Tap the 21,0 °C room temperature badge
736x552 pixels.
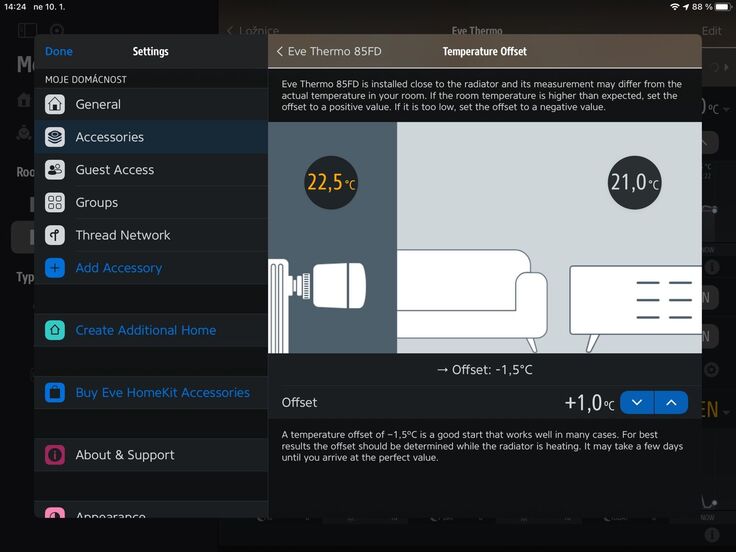[635, 182]
